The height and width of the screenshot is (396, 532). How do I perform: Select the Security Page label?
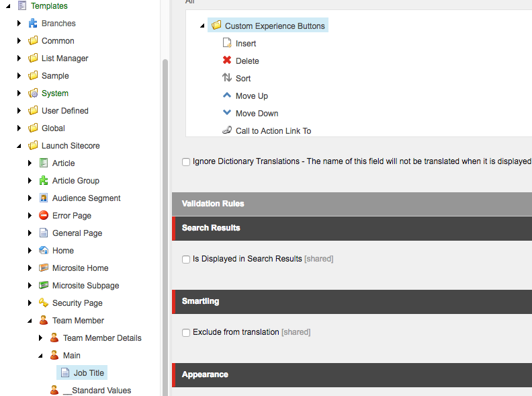click(x=77, y=303)
